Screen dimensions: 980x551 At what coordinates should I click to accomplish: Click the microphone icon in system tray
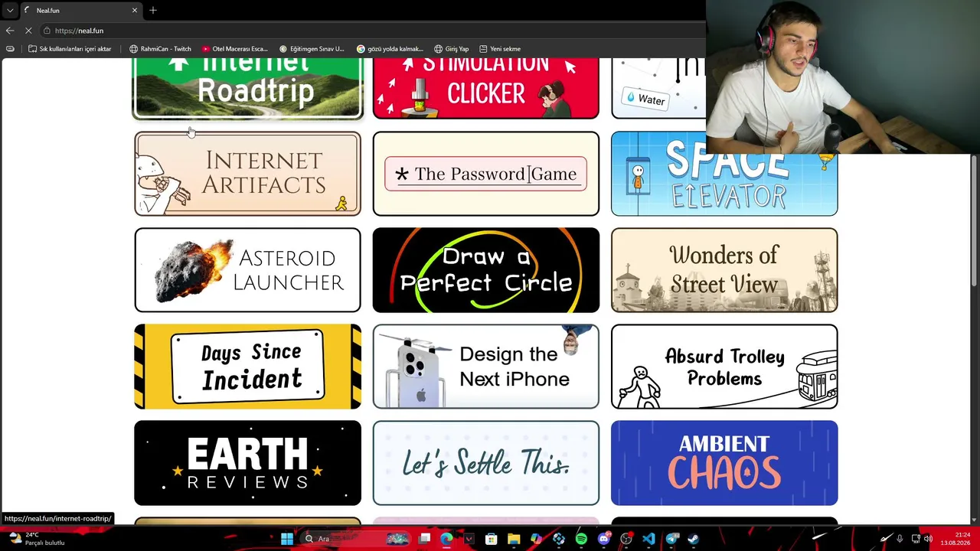click(900, 539)
